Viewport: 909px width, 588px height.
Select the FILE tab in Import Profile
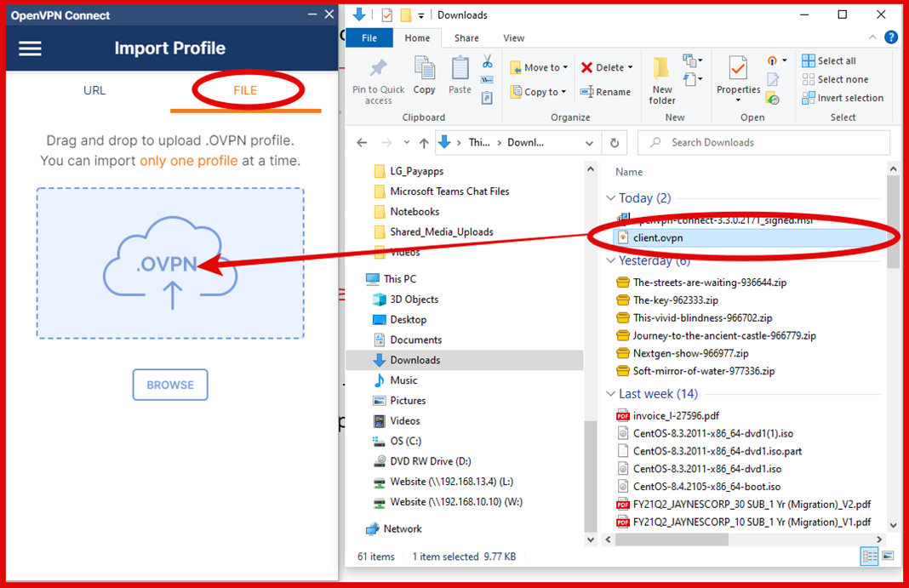point(245,90)
